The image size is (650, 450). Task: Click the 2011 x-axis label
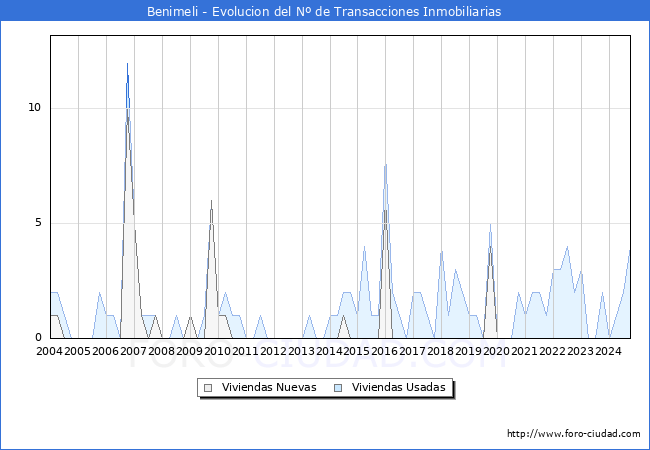245,351
